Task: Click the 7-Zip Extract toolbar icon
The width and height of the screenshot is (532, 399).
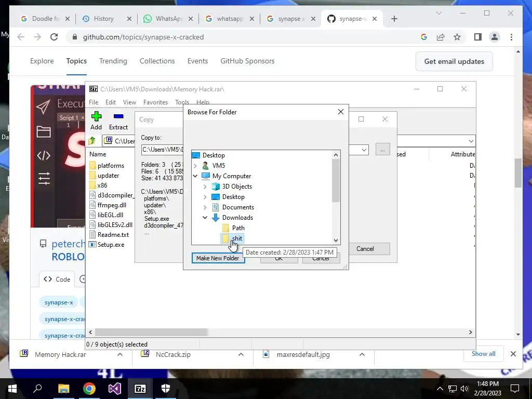Action: point(118,121)
